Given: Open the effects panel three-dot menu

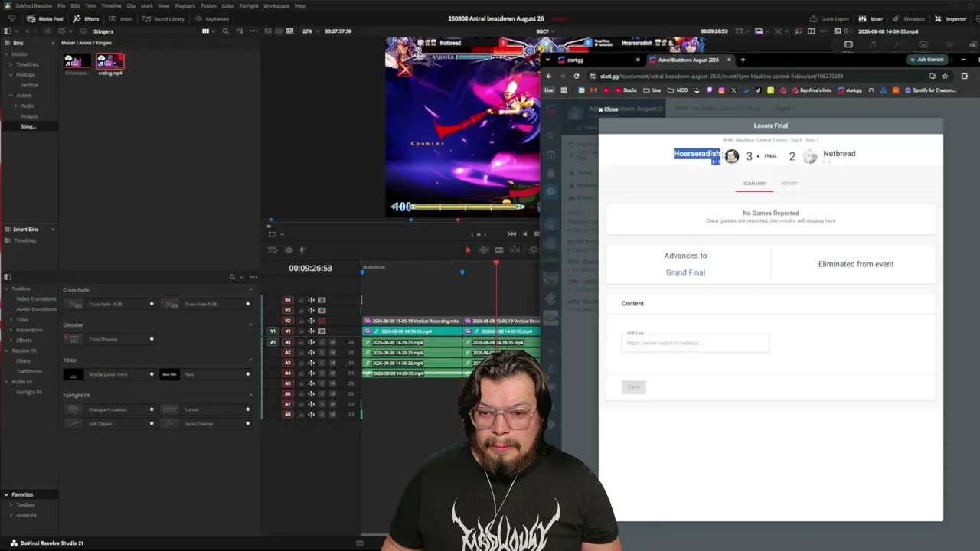Looking at the screenshot, I should (x=253, y=277).
